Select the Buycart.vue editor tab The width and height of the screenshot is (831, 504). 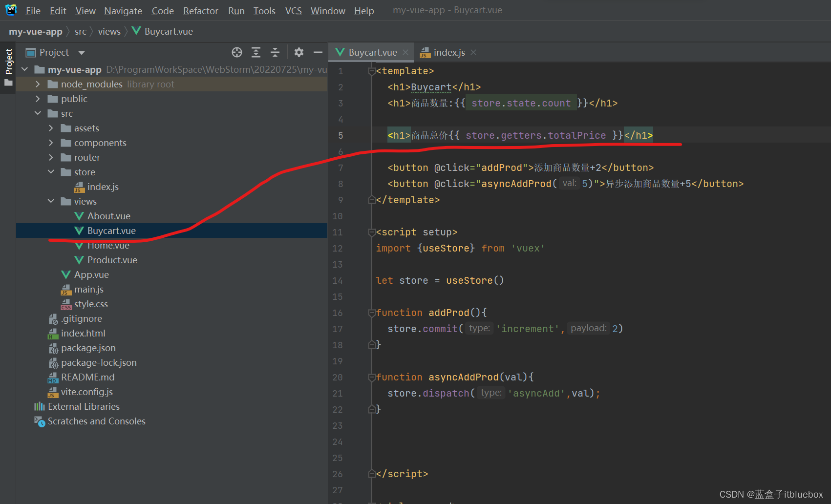[x=371, y=52]
